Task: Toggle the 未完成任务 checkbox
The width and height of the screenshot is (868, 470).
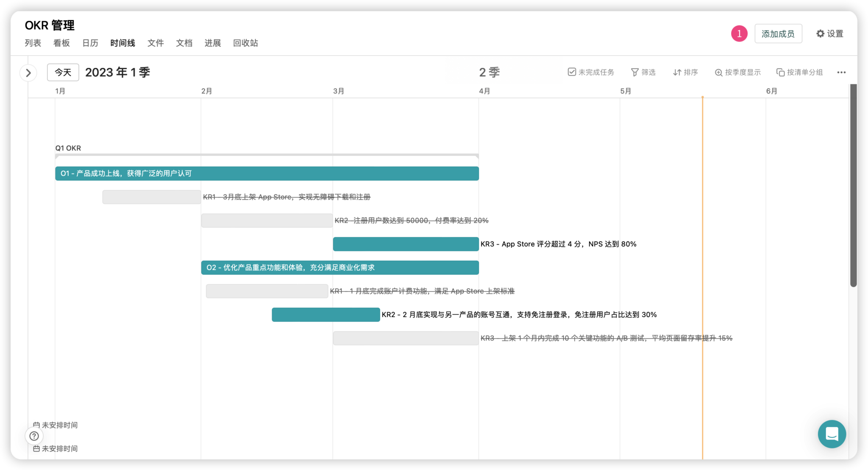Action: (x=572, y=72)
